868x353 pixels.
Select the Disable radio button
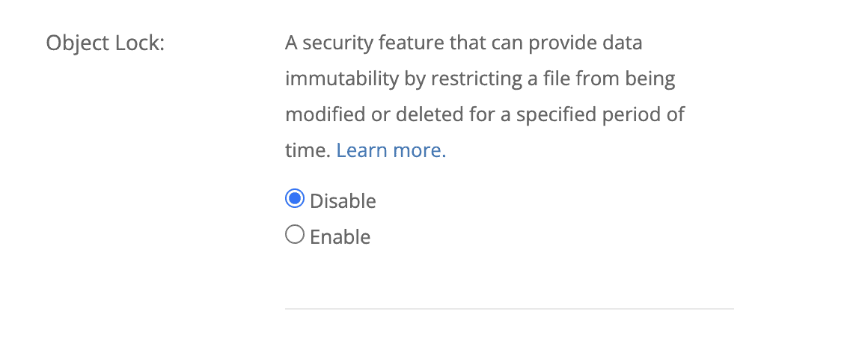(x=295, y=200)
